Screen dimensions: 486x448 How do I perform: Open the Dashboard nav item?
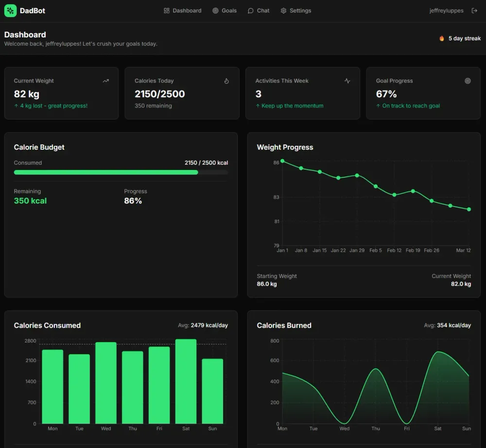pyautogui.click(x=183, y=11)
